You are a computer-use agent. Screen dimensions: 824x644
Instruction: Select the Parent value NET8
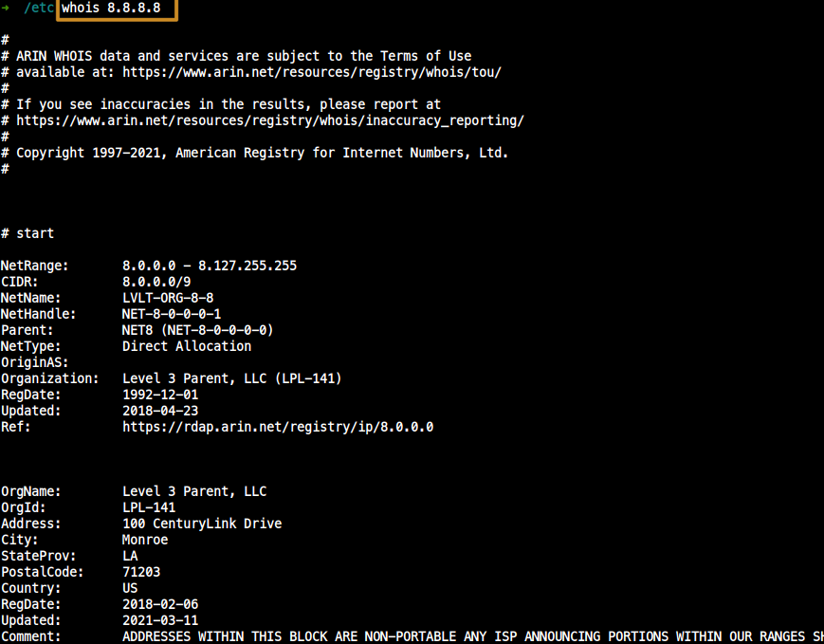[x=140, y=329]
